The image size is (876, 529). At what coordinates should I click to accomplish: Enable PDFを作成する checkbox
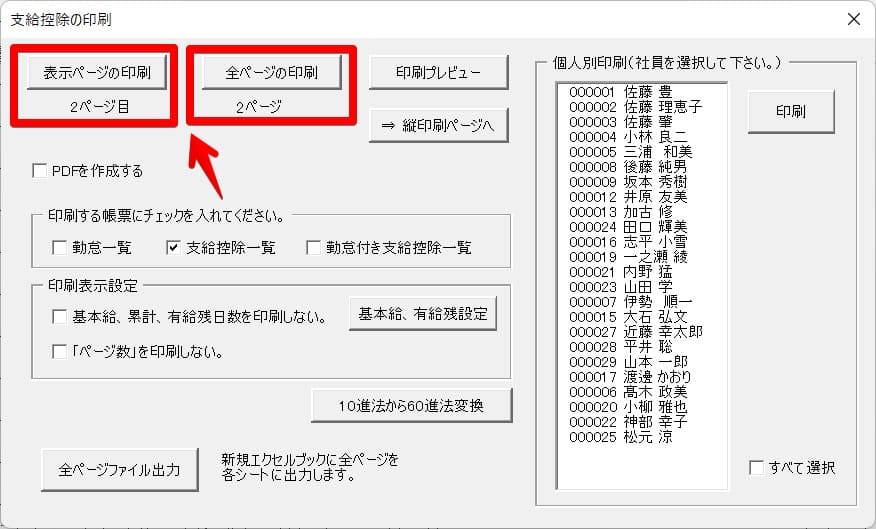[40, 171]
